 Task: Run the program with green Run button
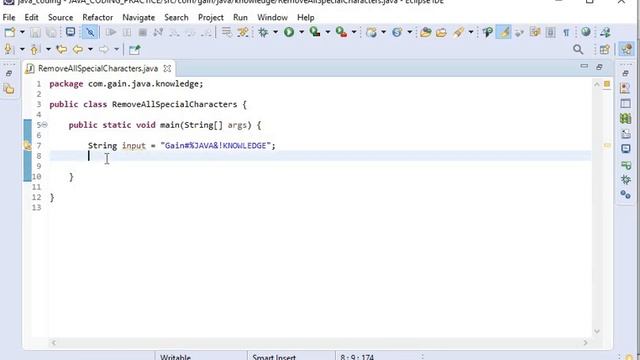[x=289, y=32]
